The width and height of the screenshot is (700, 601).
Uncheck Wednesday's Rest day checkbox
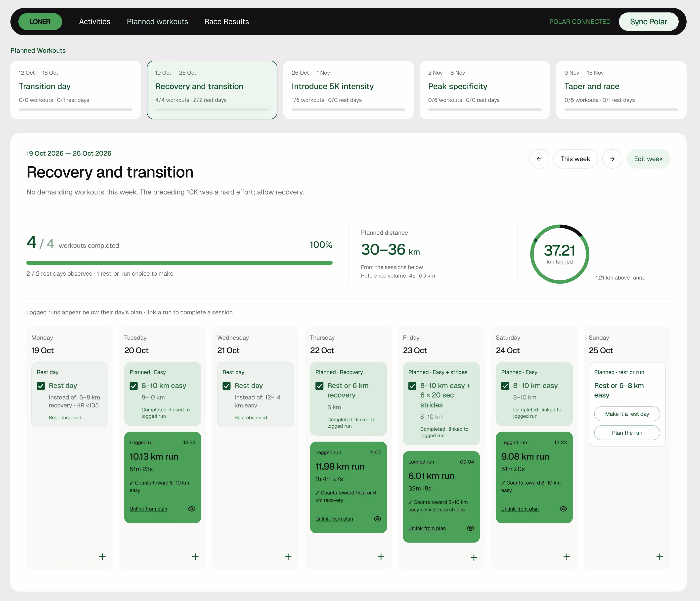tap(226, 386)
